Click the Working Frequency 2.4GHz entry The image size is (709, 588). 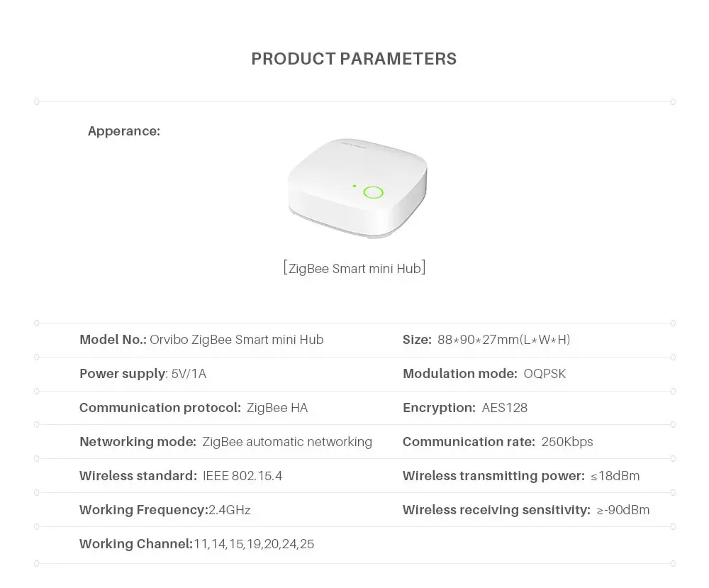pos(165,510)
